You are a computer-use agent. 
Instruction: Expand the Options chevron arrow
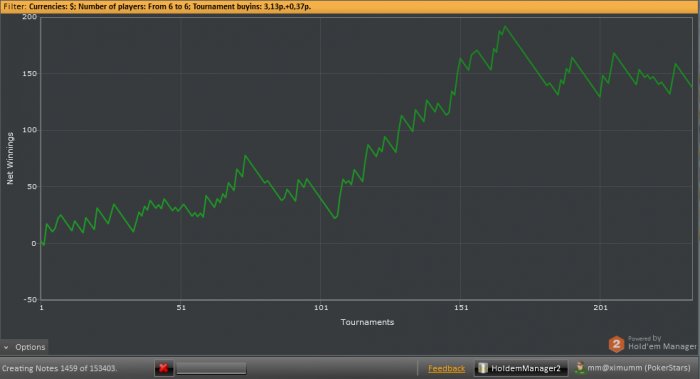pos(6,347)
